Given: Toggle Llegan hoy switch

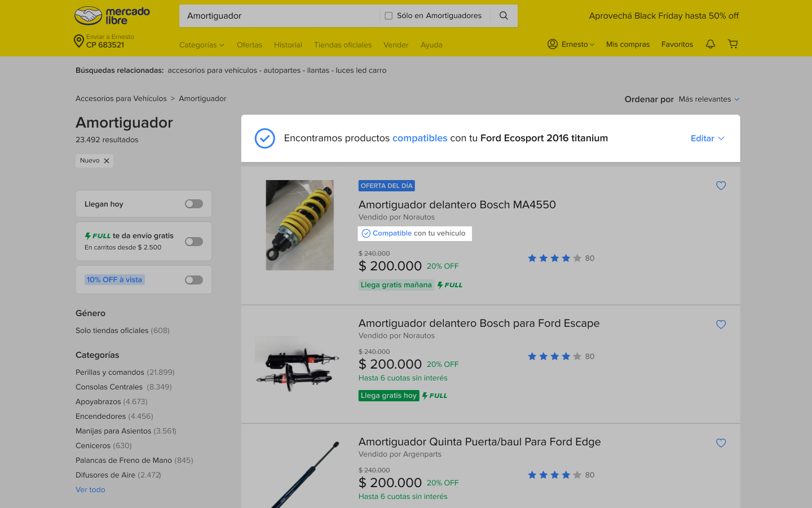Looking at the screenshot, I should tap(194, 204).
